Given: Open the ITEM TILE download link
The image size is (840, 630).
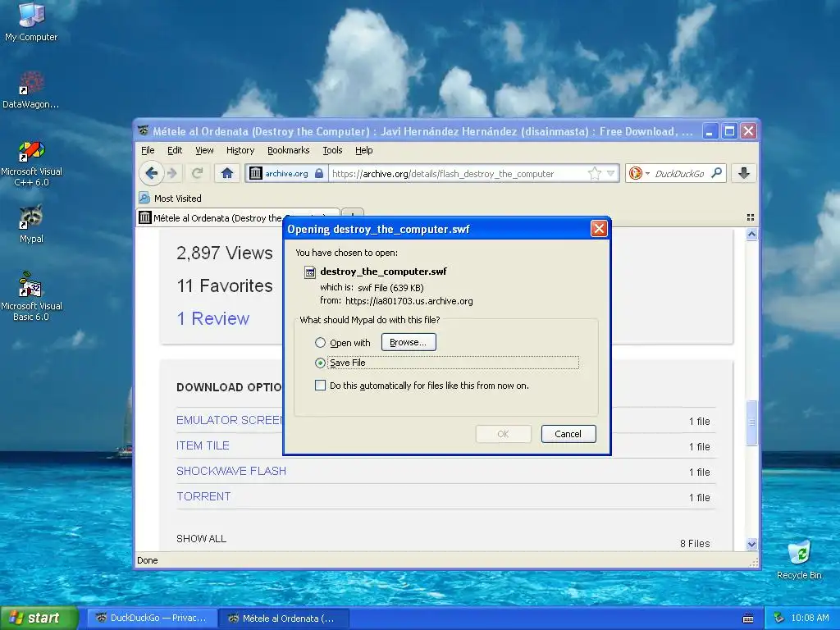Looking at the screenshot, I should click(203, 445).
